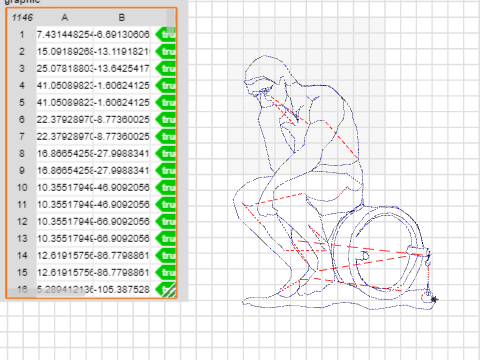Viewport: 480px width, 360px height.
Task: Click green true badge in row 8
Action: click(165, 153)
